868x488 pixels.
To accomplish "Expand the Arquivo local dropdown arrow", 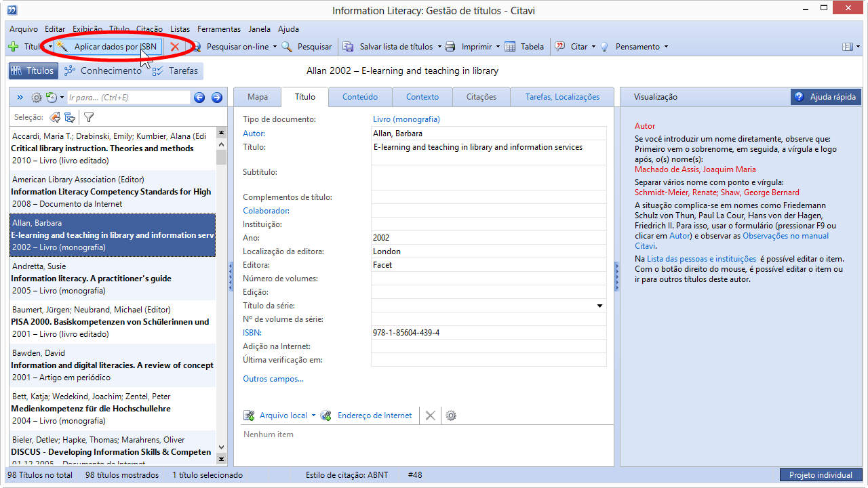I will [x=313, y=415].
